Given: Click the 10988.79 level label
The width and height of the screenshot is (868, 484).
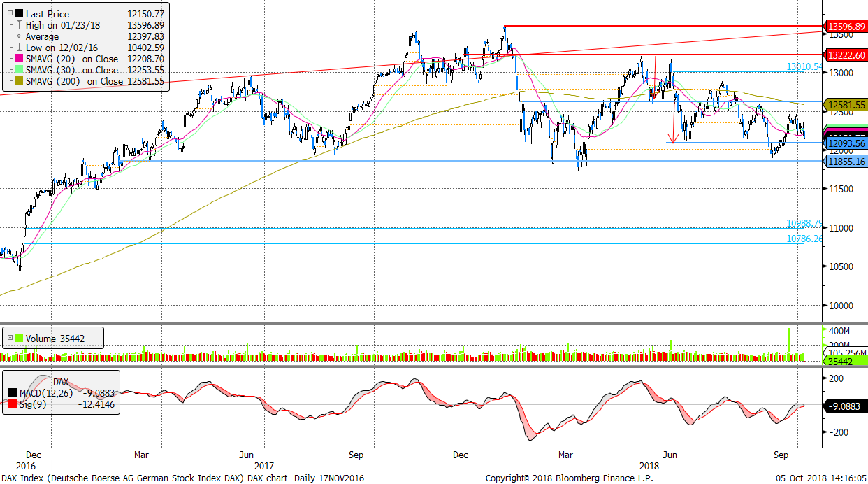Looking at the screenshot, I should (804, 224).
